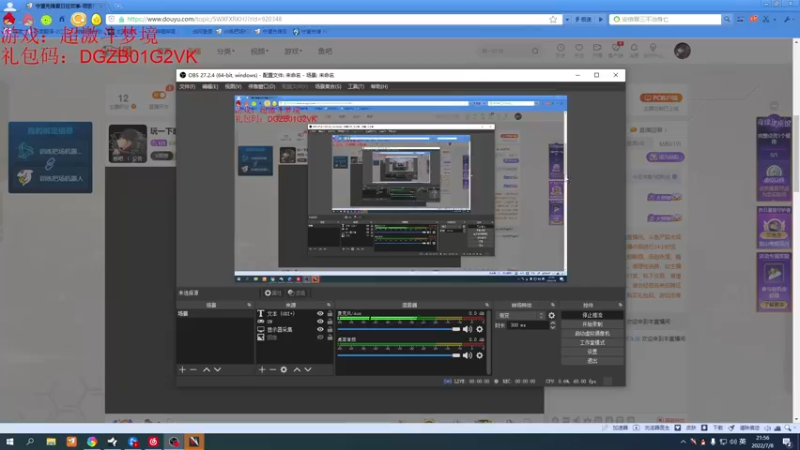Adjust the desktop audio volume slider

point(399,355)
